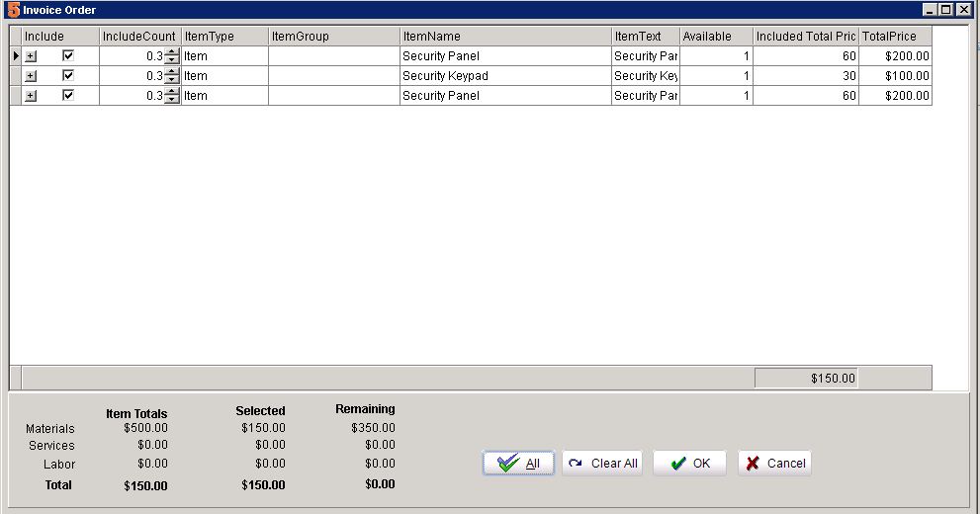Maximize the Invoice Order window
This screenshot has width=980, height=514.
pos(946,9)
